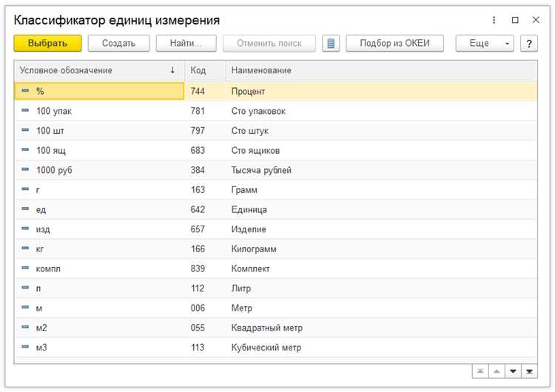
Task: Open Подбор из ОКЕИ selection
Action: tap(394, 43)
